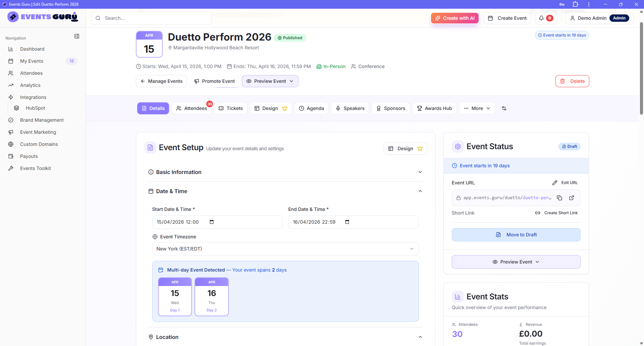The image size is (644, 346).
Task: Select the Apr 16 Day 2 card
Action: tap(212, 296)
